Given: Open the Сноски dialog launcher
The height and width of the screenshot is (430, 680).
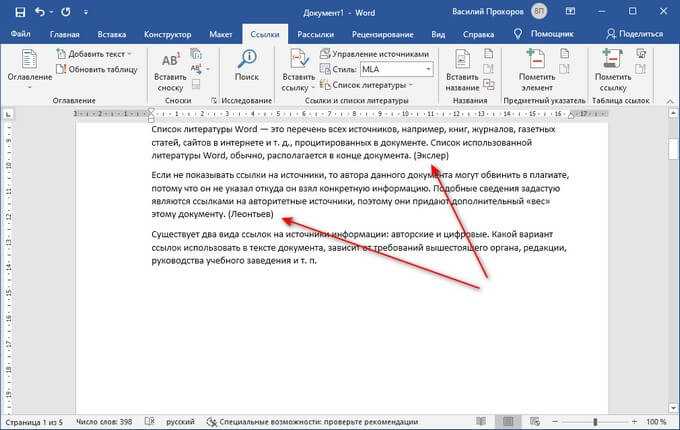Looking at the screenshot, I should pos(213,101).
